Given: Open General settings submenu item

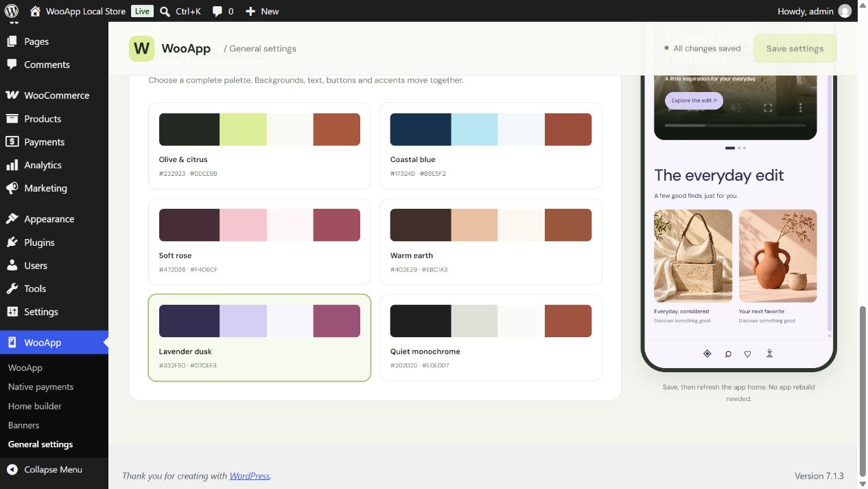Looking at the screenshot, I should pos(40,444).
